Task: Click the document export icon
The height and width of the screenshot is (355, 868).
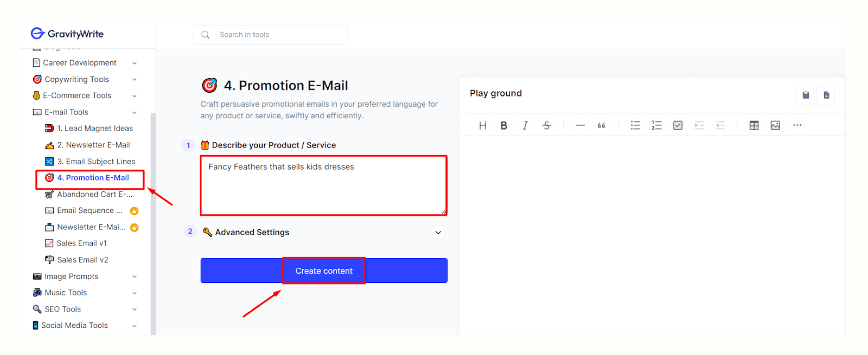Action: 826,95
